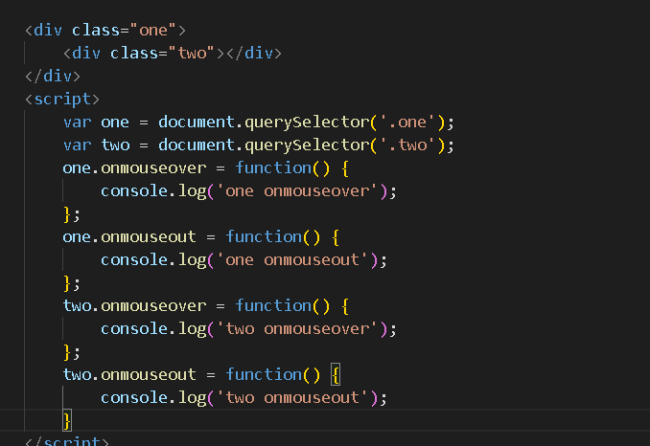Click the opening div class="one" tag line
The image size is (650, 446).
[105, 30]
